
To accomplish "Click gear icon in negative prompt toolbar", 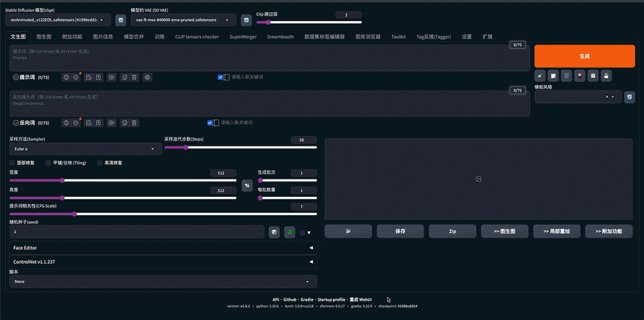I will (75, 123).
